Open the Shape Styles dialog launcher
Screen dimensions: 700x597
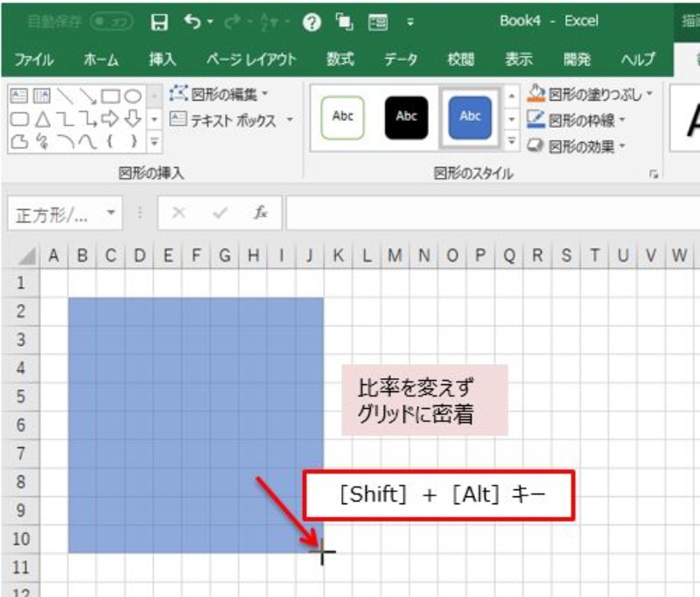653,175
